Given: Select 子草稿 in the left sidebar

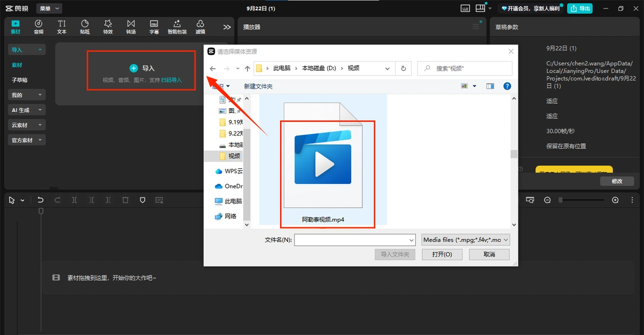Looking at the screenshot, I should [20, 80].
